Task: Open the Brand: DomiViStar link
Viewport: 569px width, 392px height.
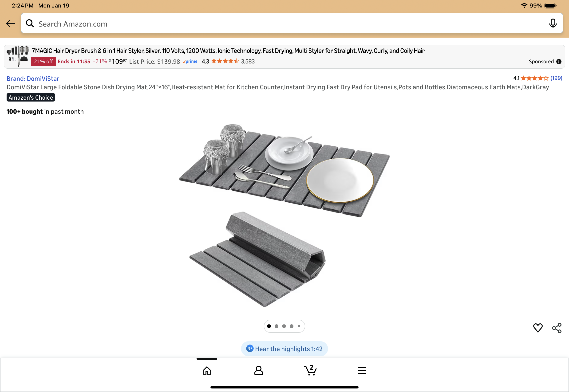Action: tap(33, 78)
